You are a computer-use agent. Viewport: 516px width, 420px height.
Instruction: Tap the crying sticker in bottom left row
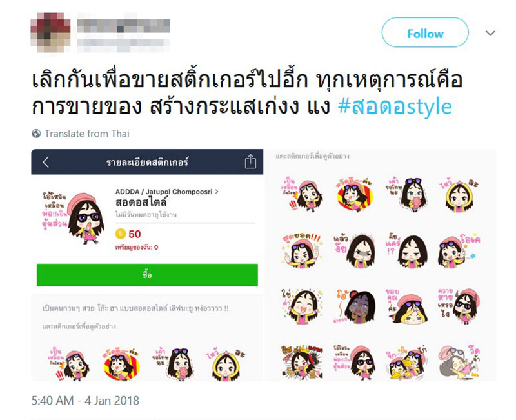179,364
